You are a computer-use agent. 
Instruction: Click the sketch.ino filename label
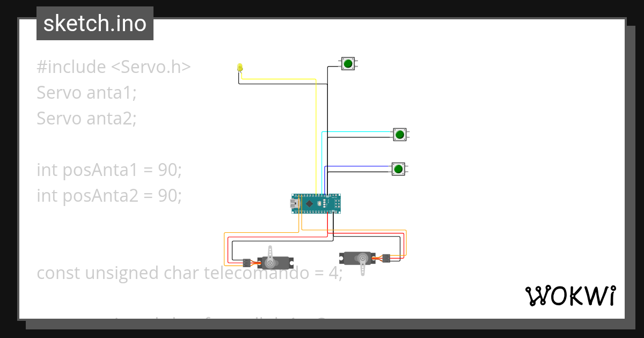click(x=94, y=23)
